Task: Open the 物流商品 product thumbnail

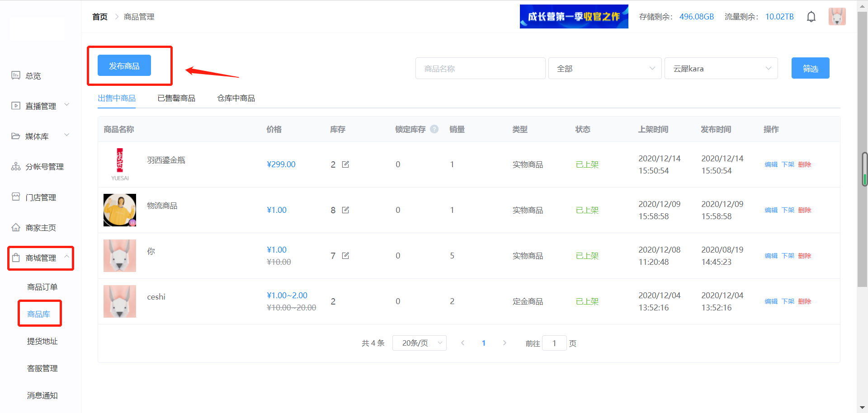Action: [x=120, y=210]
